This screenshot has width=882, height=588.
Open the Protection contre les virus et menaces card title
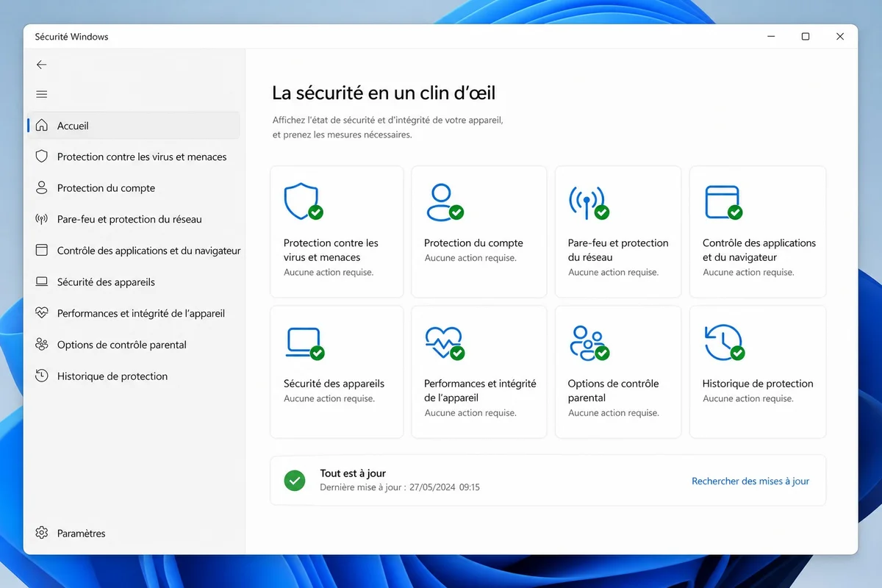(331, 250)
